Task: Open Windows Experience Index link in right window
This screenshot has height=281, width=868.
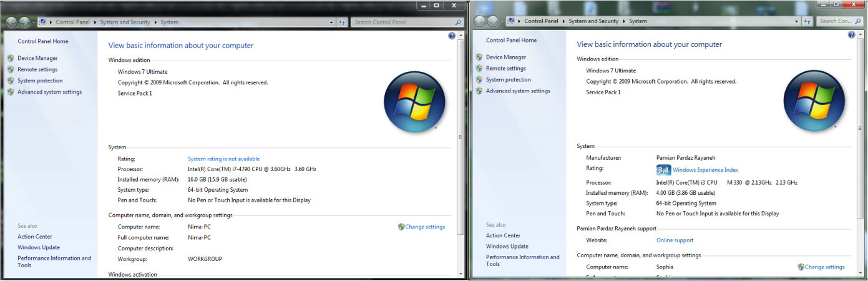Action: click(x=705, y=170)
